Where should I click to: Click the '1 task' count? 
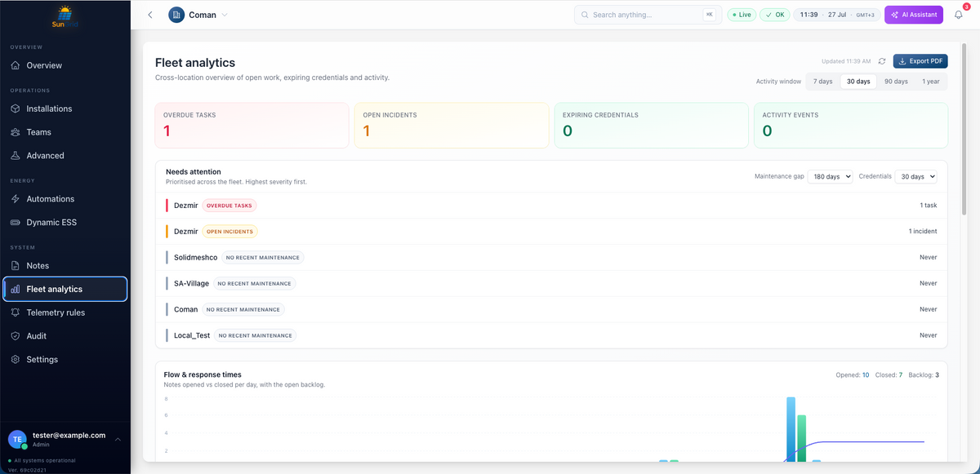(x=929, y=206)
